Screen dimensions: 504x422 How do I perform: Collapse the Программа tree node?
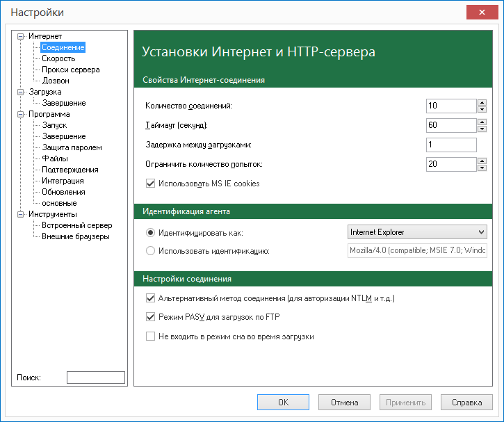pyautogui.click(x=20, y=114)
